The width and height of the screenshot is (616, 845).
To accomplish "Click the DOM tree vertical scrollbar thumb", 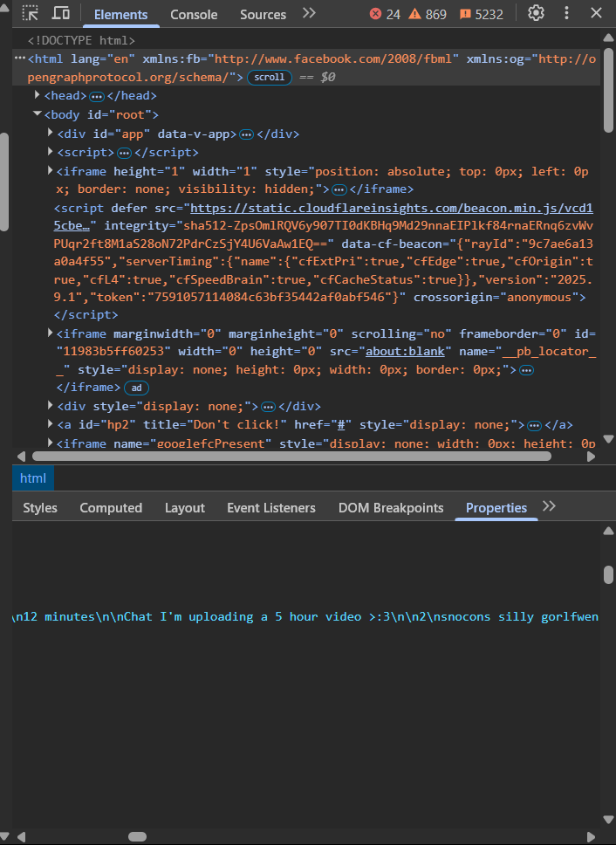I will click(x=608, y=91).
